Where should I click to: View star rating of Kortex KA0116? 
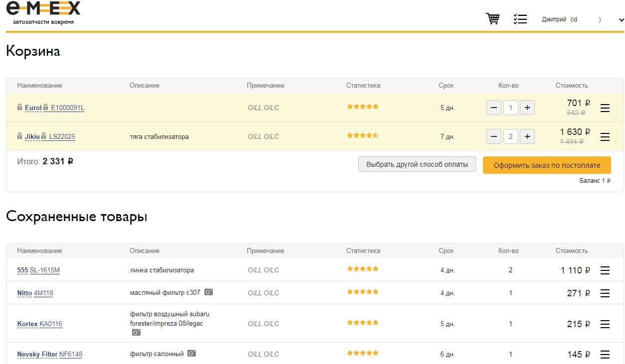coord(363,323)
